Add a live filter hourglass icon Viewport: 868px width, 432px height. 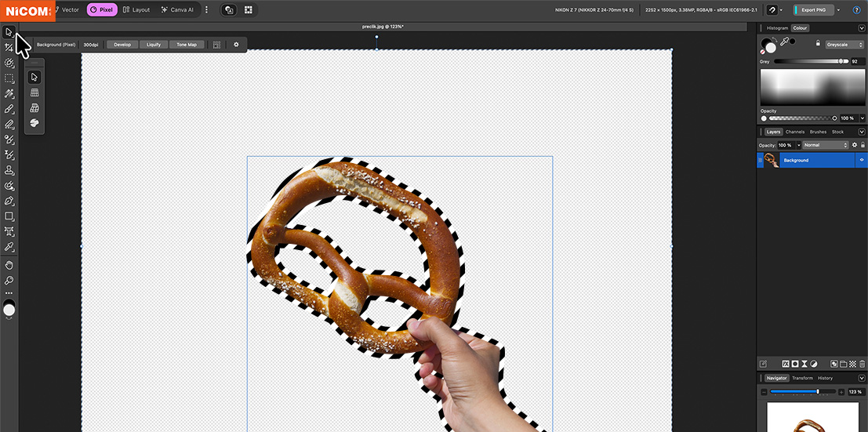[804, 364]
